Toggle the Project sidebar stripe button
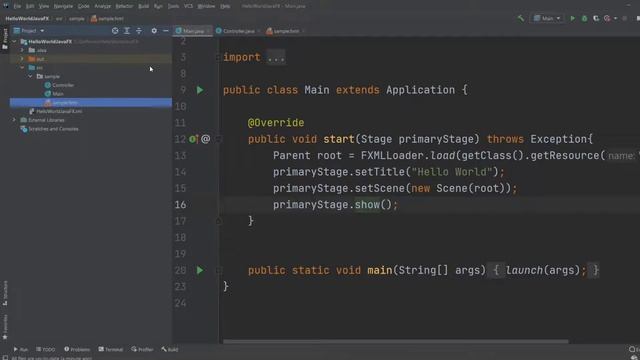640x360 pixels. 5,39
